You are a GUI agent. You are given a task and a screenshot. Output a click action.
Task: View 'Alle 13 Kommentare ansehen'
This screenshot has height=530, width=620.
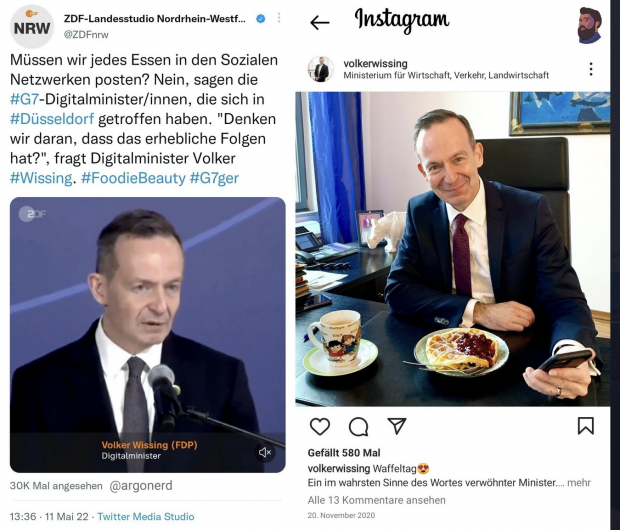[376, 500]
